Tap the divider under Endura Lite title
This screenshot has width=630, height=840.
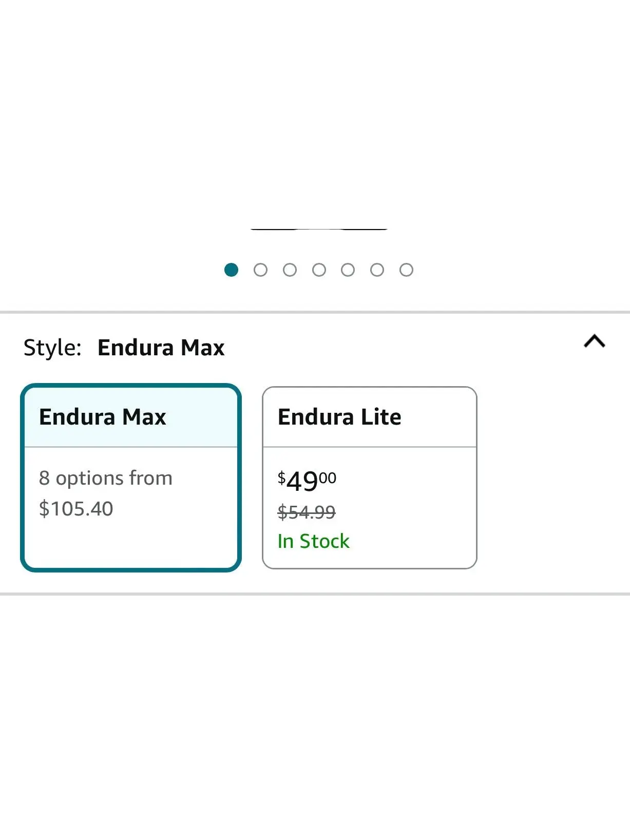pos(370,447)
